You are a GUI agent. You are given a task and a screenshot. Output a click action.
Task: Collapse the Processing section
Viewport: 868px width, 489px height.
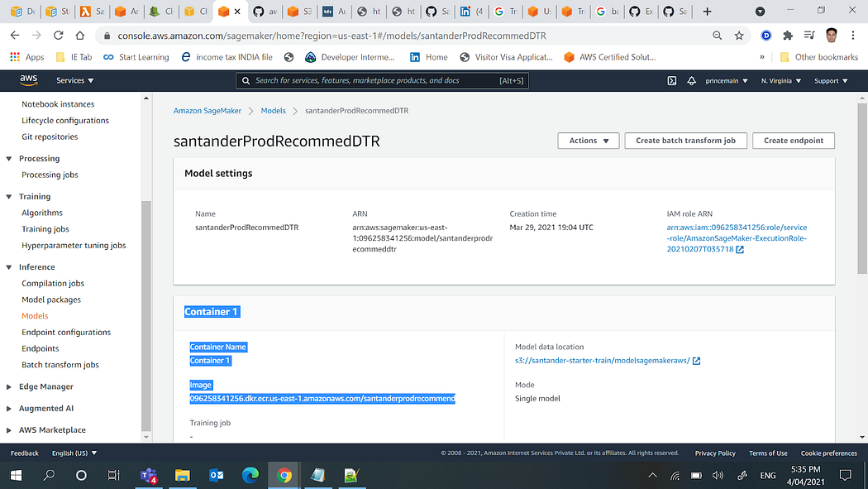[x=9, y=159]
